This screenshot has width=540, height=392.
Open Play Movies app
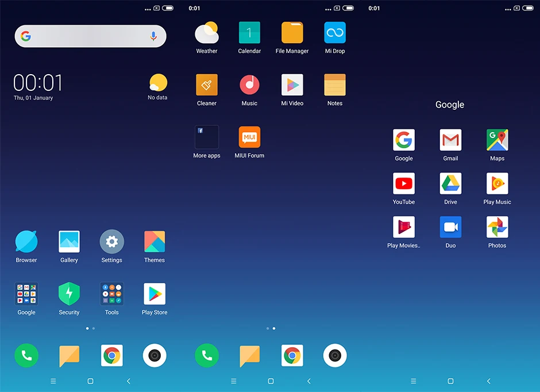[404, 227]
